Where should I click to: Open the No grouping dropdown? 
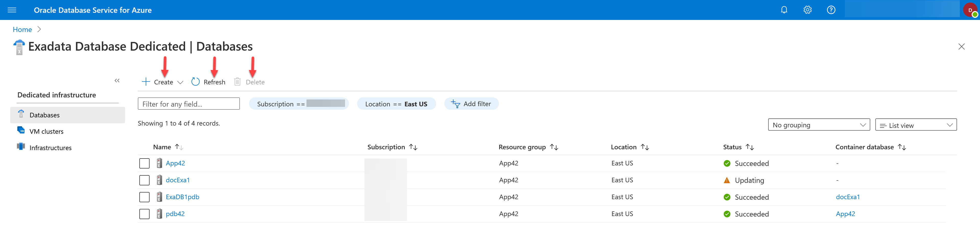(x=819, y=125)
